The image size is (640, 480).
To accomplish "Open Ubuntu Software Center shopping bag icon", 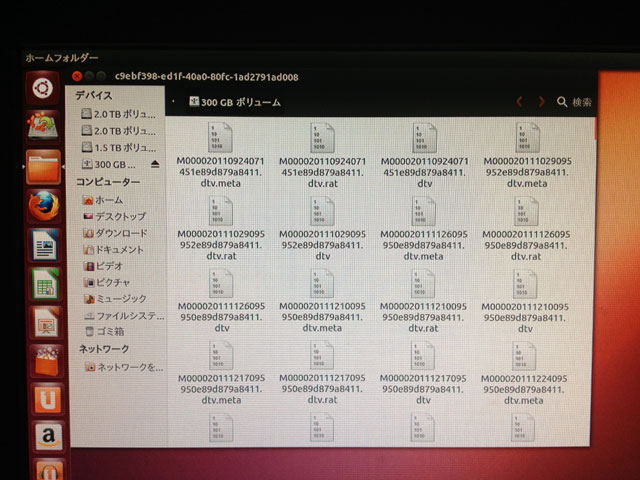I will point(47,361).
